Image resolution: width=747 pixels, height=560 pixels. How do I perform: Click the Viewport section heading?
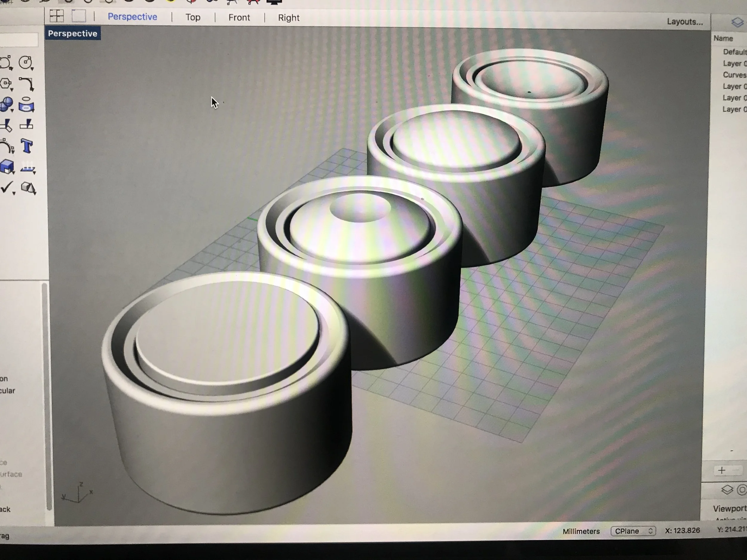pyautogui.click(x=730, y=508)
